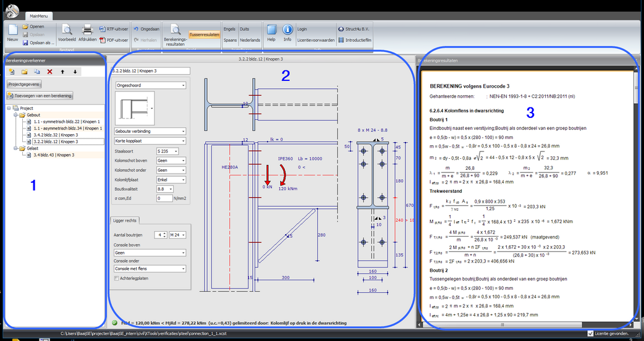Click the Afdrukken printer icon
The height and width of the screenshot is (341, 644).
coord(88,30)
